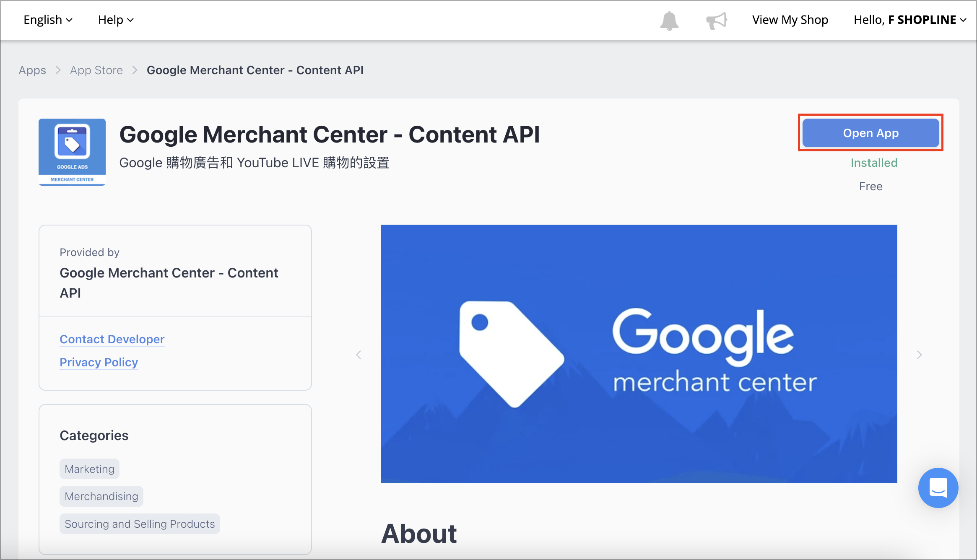Open the announcements megaphone icon

click(x=717, y=21)
